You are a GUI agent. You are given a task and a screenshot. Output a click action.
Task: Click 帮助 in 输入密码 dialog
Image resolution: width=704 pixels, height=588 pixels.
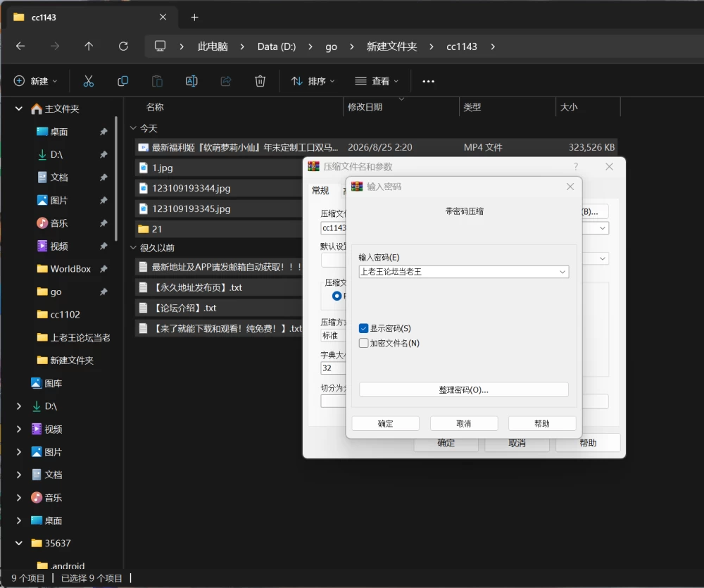pyautogui.click(x=542, y=424)
